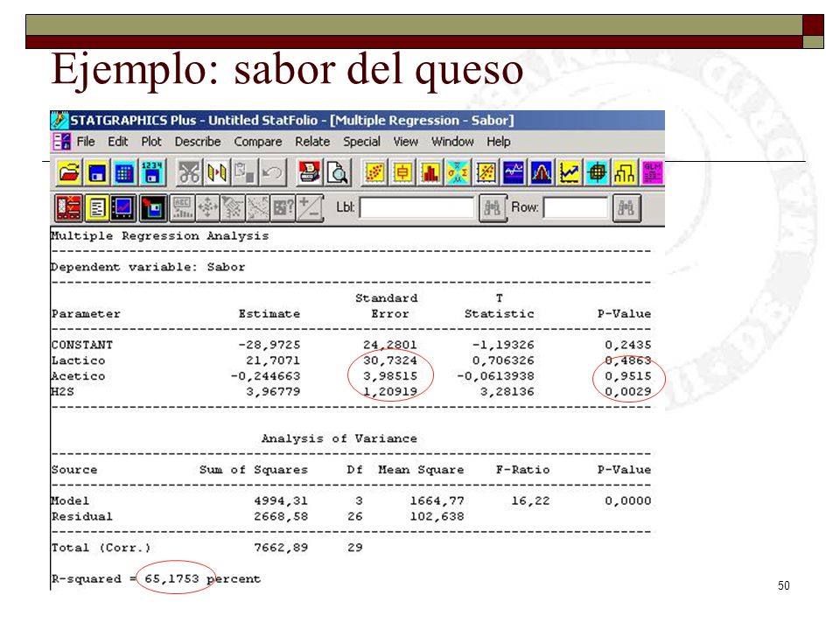The width and height of the screenshot is (840, 630).
Task: Click the binoculars button after Lbl field
Action: (493, 208)
